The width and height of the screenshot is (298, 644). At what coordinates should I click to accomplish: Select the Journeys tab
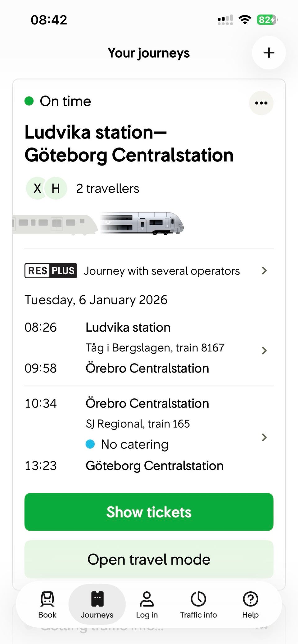(x=97, y=604)
